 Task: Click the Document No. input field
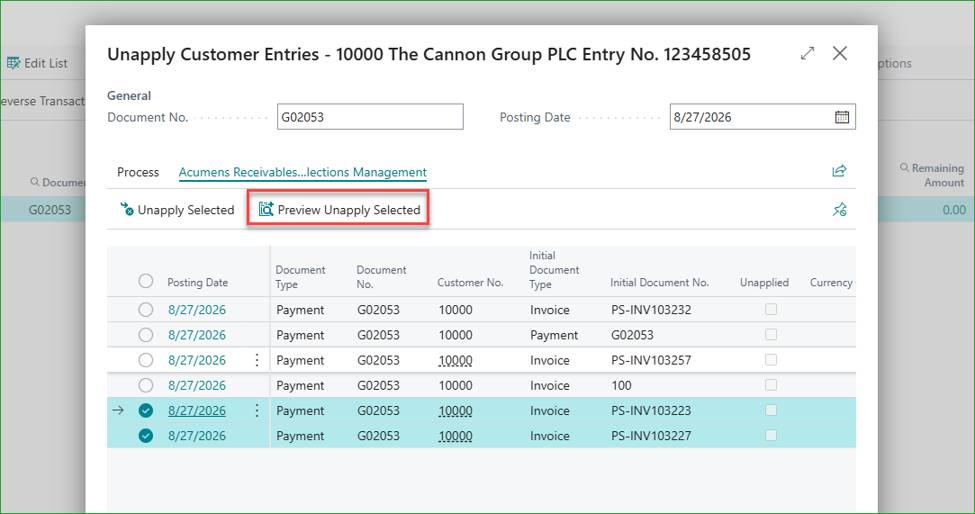(x=370, y=117)
